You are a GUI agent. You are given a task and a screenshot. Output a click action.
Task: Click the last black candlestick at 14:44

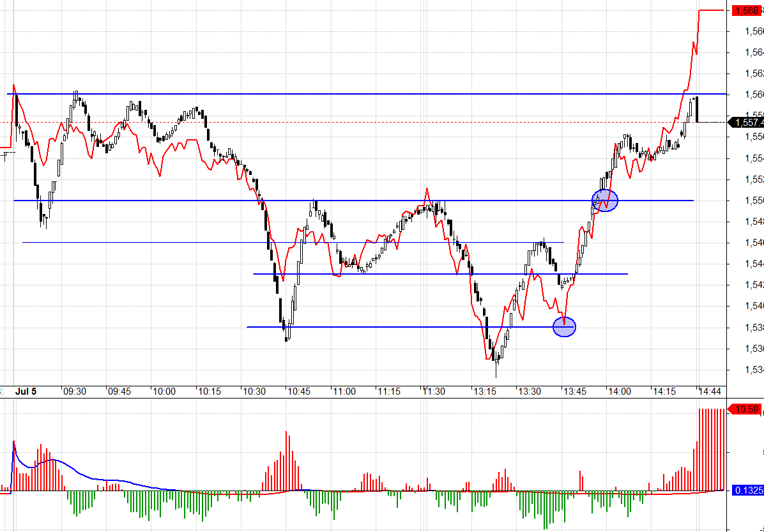697,109
